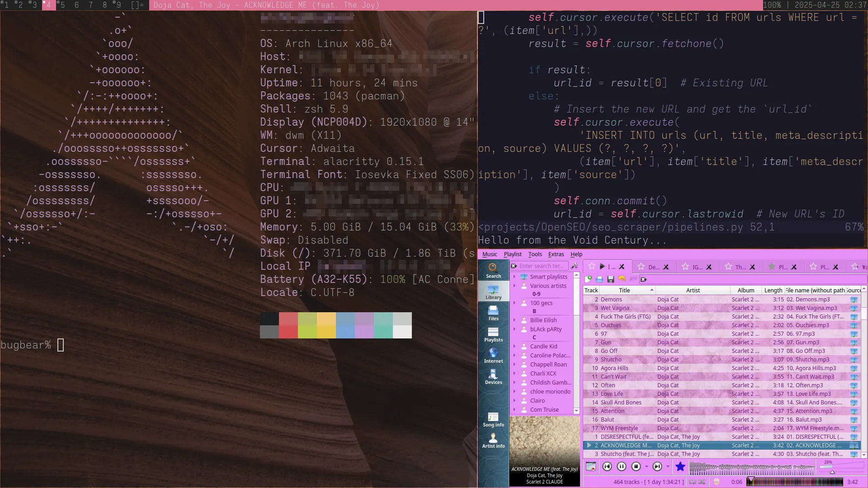Redo the last playlist change
Viewport: 868px width, 488px height.
(x=633, y=279)
